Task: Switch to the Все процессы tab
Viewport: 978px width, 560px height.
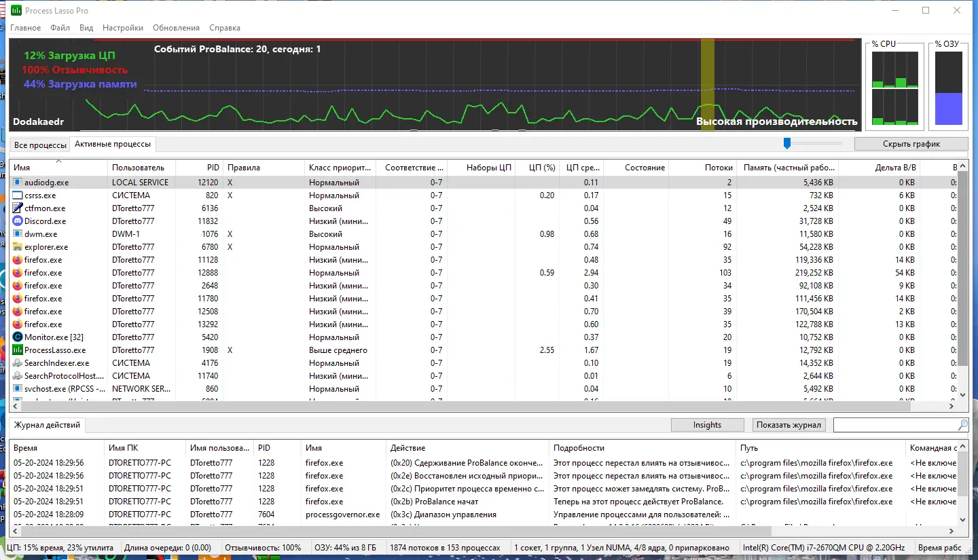Action: pyautogui.click(x=41, y=145)
